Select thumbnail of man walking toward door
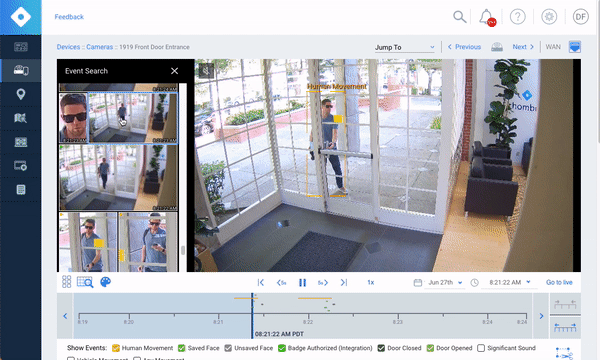The height and width of the screenshot is (360, 600). [x=118, y=178]
